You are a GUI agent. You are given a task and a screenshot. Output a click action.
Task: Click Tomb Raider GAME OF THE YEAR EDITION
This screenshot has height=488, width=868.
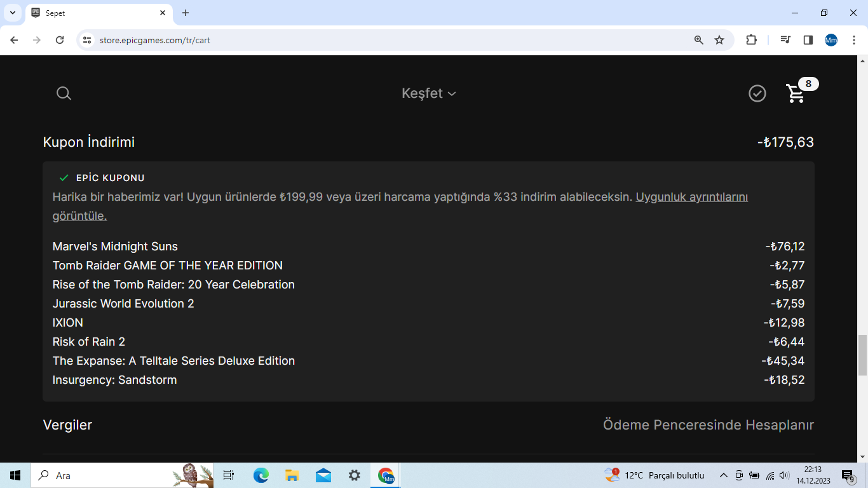pos(168,266)
